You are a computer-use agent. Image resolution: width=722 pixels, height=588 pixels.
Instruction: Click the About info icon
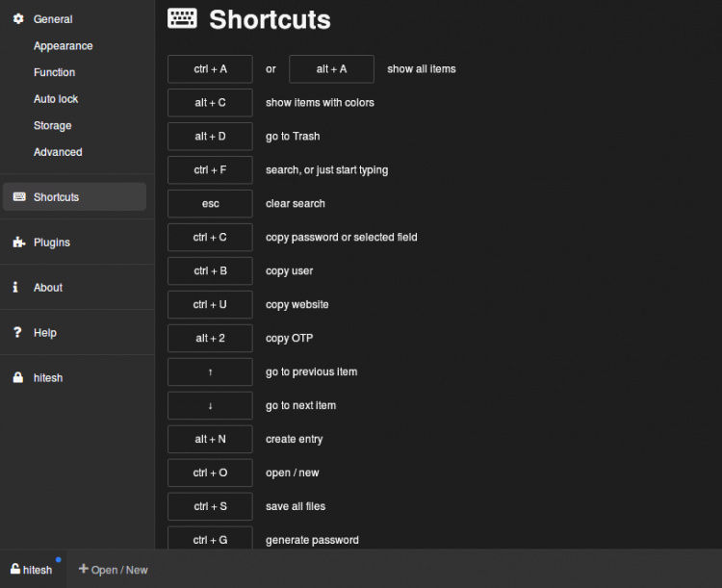(15, 288)
